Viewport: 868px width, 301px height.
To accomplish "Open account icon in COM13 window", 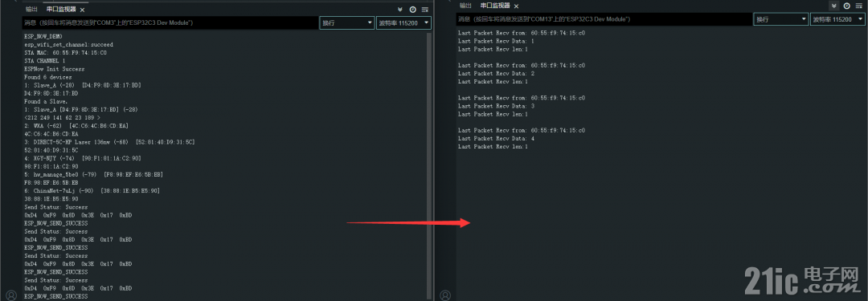I will [445, 295].
